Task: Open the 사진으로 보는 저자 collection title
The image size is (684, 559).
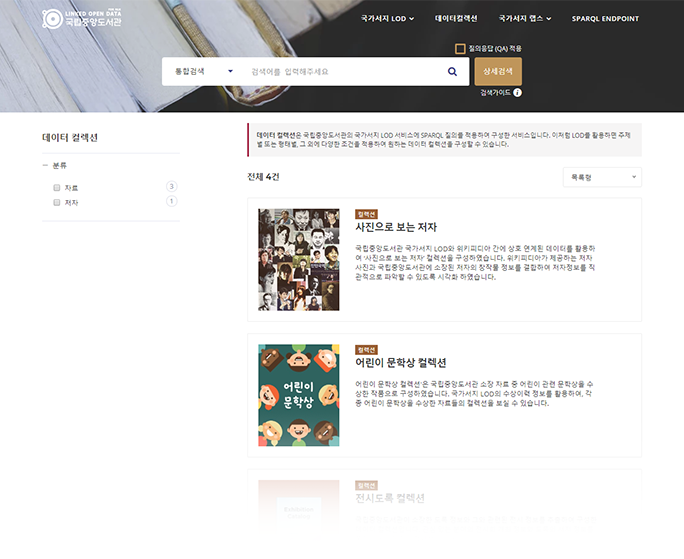Action: pos(396,227)
